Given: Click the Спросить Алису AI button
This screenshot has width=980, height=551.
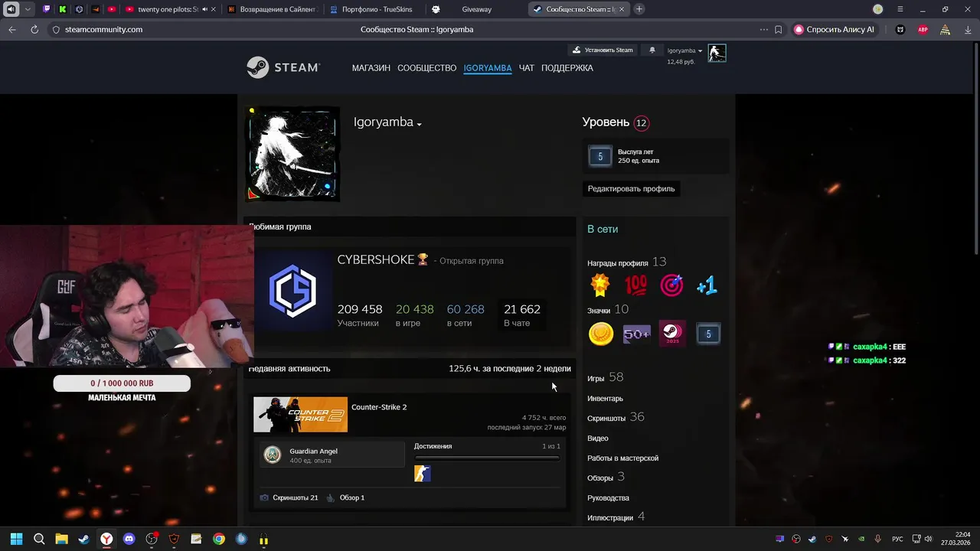Looking at the screenshot, I should pyautogui.click(x=835, y=29).
